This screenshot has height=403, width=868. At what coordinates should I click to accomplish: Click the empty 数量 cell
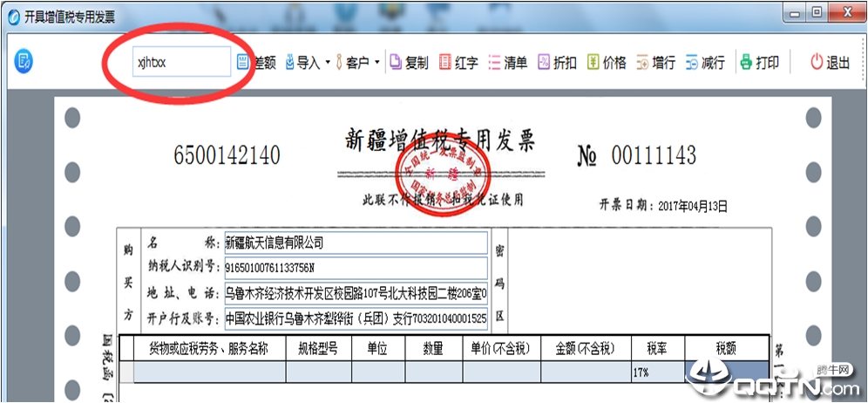(434, 372)
